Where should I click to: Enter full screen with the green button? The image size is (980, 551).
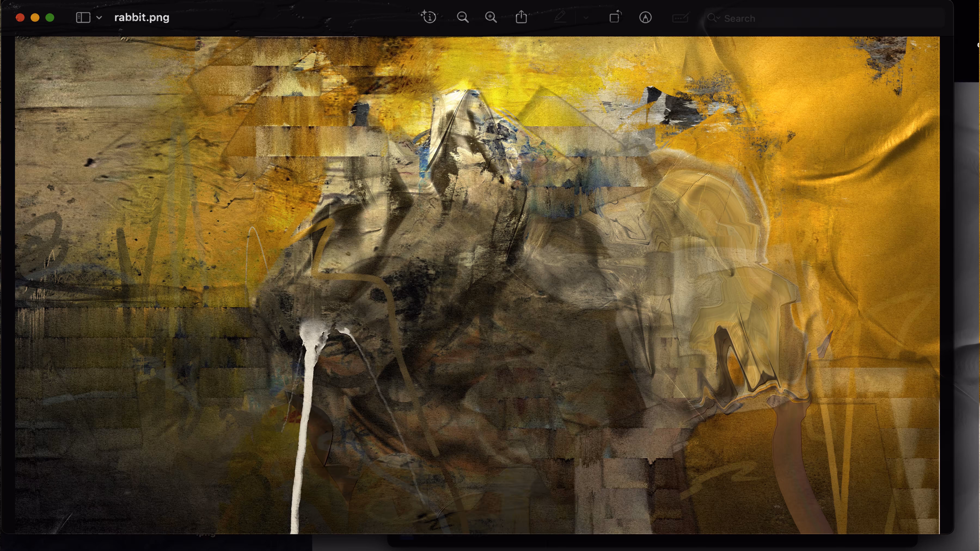click(50, 18)
